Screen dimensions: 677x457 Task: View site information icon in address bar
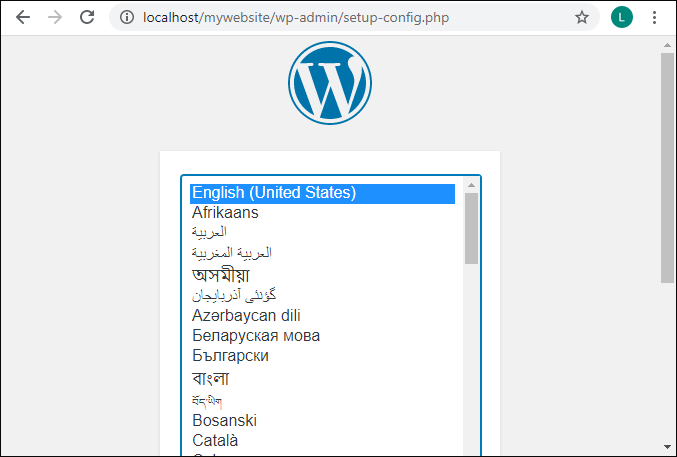click(127, 17)
